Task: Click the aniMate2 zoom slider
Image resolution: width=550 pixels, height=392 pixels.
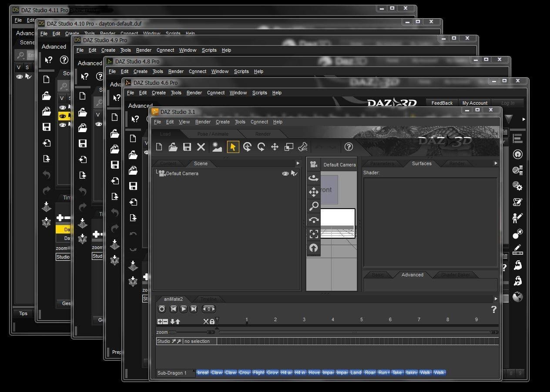Action: tap(192, 332)
